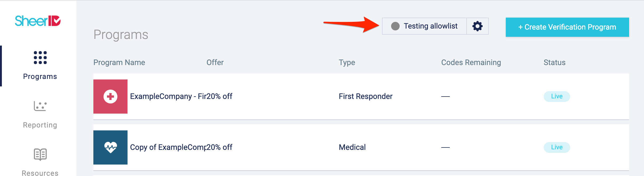Toggle the Testing allowlist switch

395,26
